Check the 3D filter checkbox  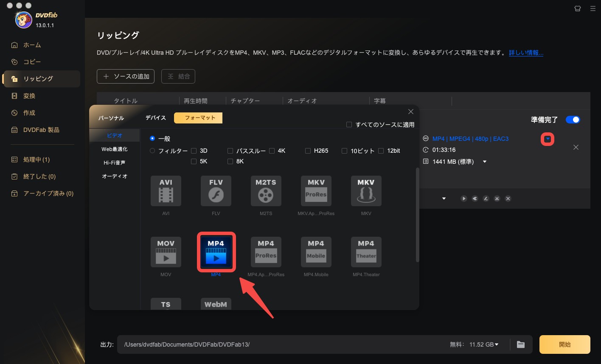pyautogui.click(x=194, y=151)
